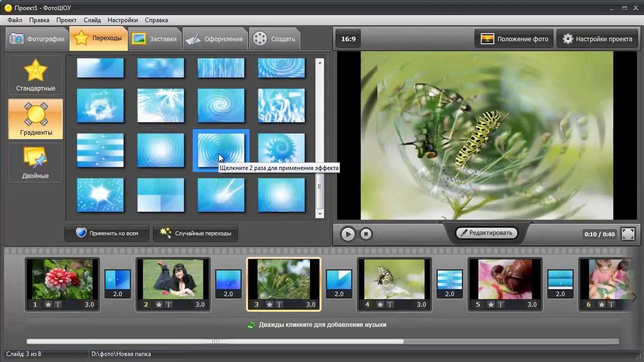Open the Файл menu
The image size is (644, 362).
click(15, 20)
